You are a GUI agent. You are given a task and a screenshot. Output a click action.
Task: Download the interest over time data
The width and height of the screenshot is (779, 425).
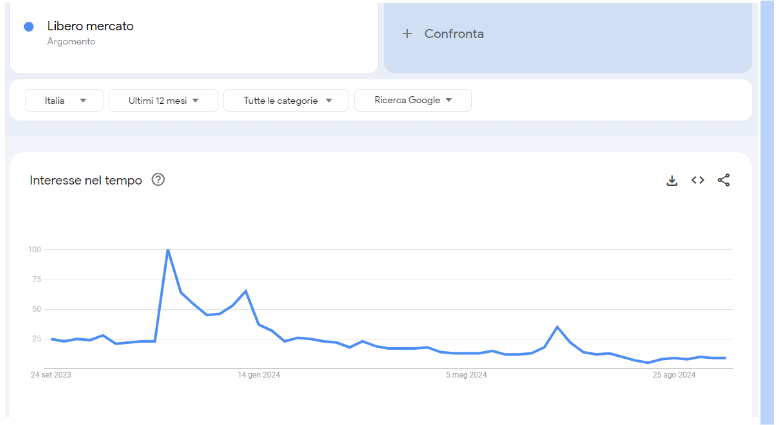pos(672,180)
